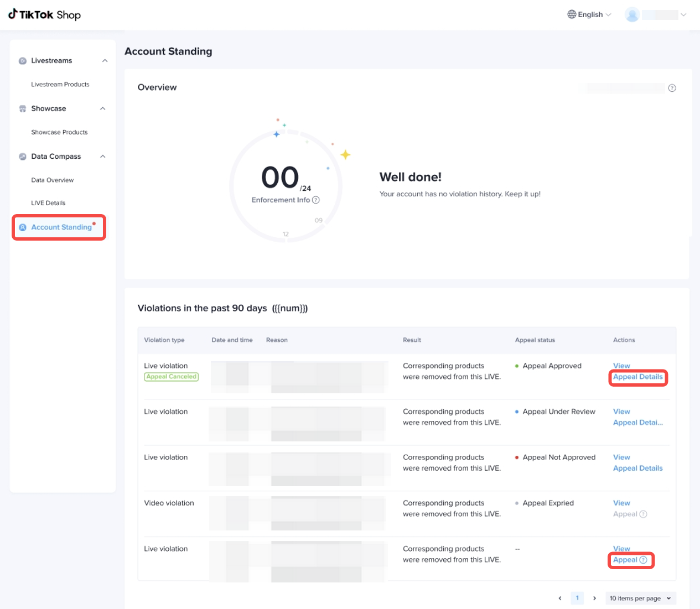Click the Data Compass sidebar icon
The width and height of the screenshot is (700, 609).
(23, 157)
